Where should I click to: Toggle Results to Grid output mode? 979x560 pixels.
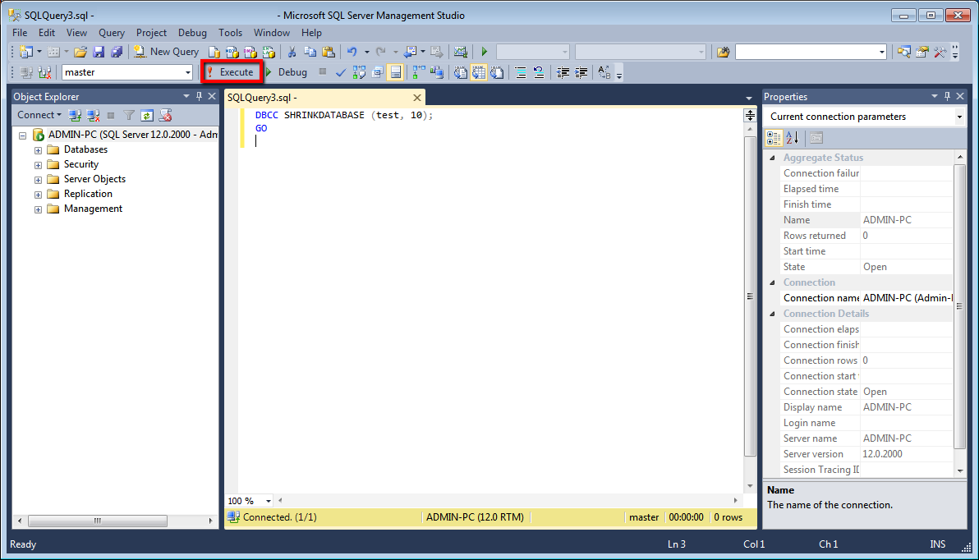coord(478,72)
